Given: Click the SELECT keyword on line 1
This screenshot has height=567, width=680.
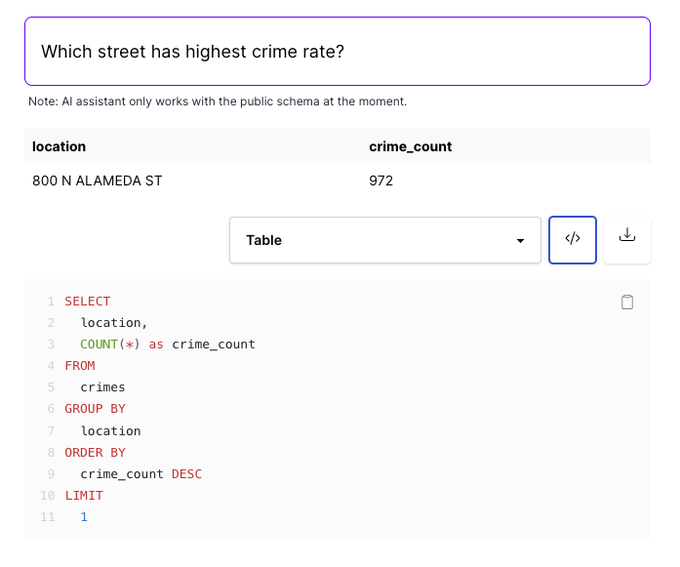Looking at the screenshot, I should (87, 301).
